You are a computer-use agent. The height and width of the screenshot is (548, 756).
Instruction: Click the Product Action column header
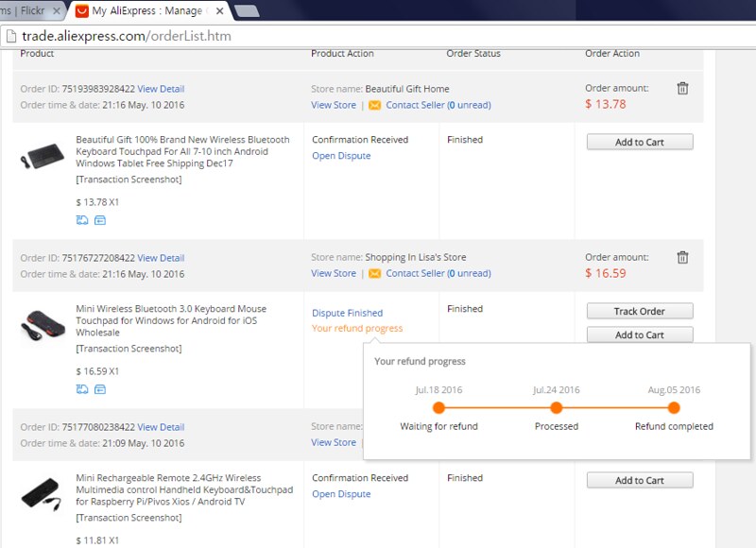pyautogui.click(x=342, y=54)
